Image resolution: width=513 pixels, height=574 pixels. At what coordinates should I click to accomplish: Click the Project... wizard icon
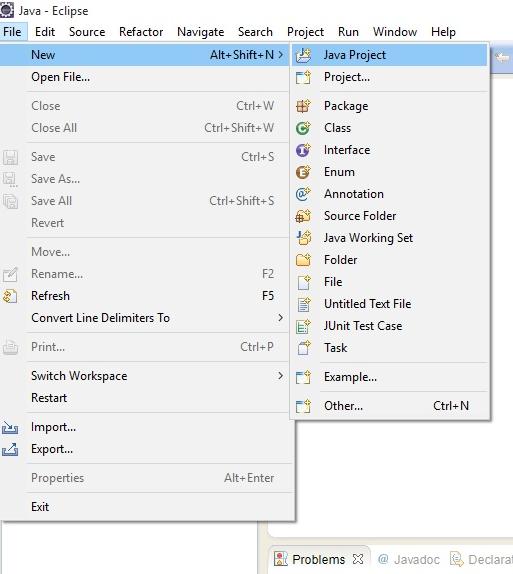(x=303, y=78)
